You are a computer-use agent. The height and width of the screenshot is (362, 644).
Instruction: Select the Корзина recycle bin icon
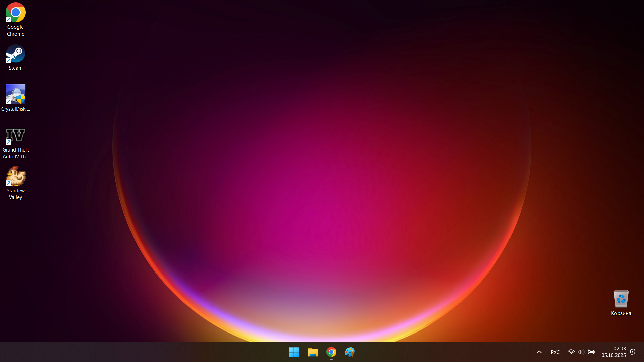(x=621, y=298)
